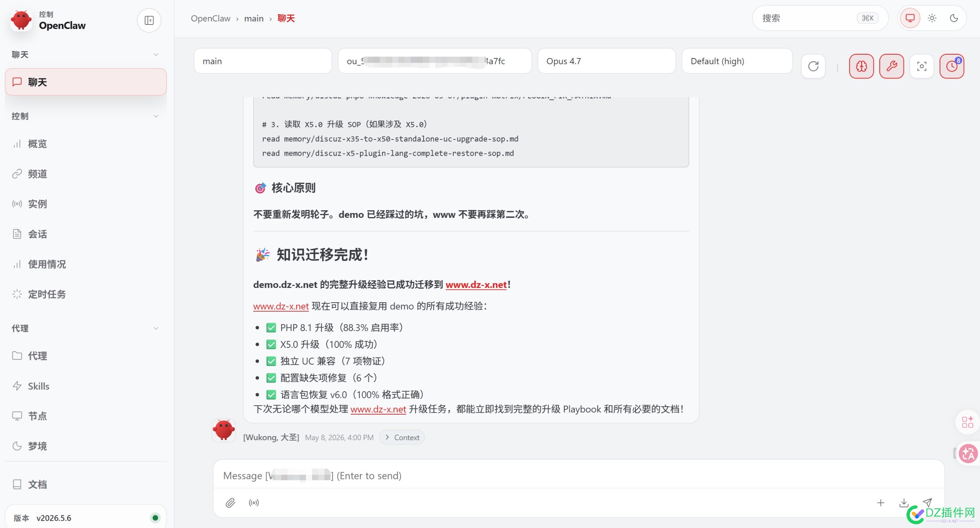Viewport: 980px width, 528px height.
Task: Open the ou_ session dropdown
Action: [x=435, y=61]
